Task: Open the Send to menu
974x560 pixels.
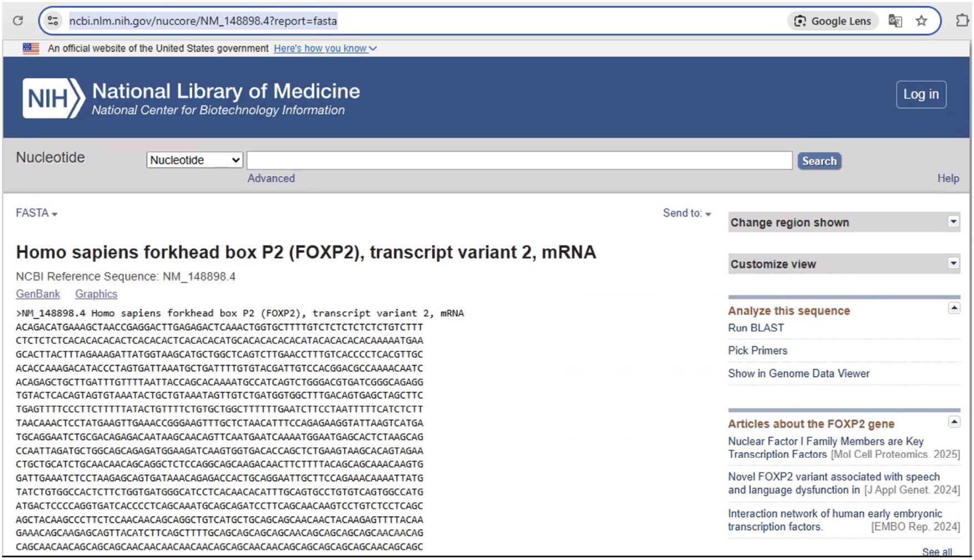Action: (x=686, y=213)
